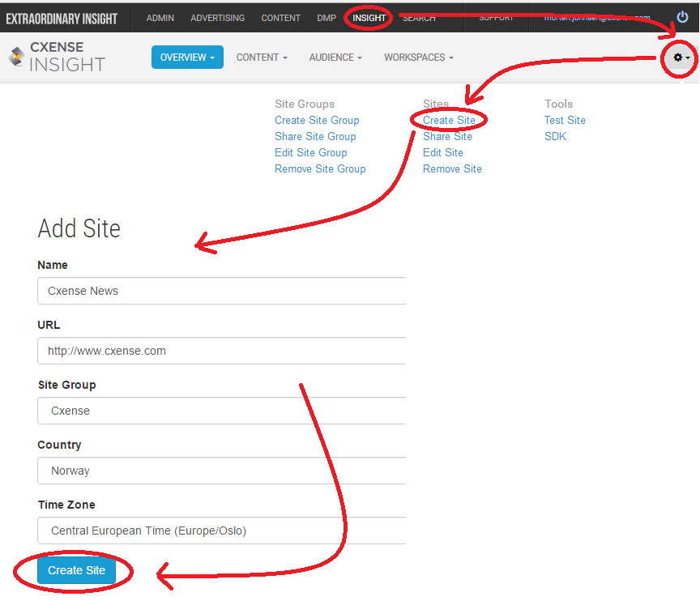
Task: Open the Site Group selector showing Cxense
Action: (x=221, y=411)
